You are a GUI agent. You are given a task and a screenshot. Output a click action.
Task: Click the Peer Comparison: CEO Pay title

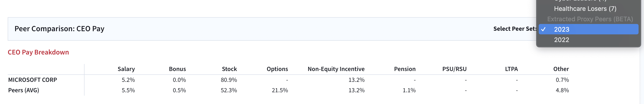tap(59, 29)
